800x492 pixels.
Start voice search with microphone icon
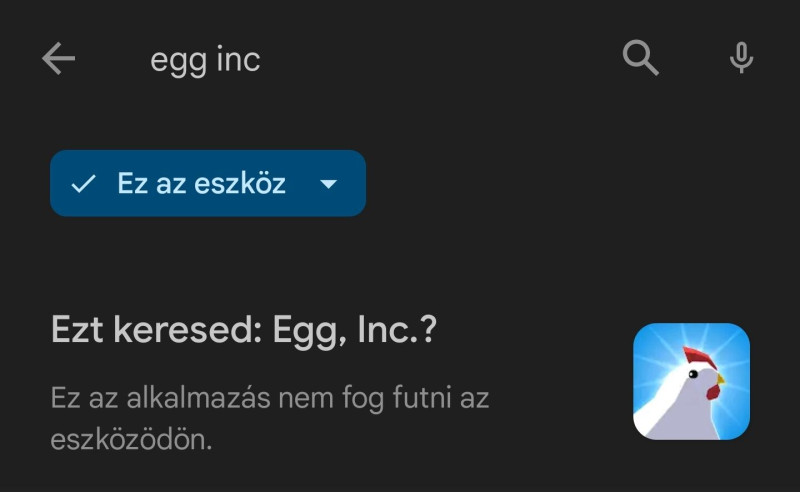(x=741, y=59)
